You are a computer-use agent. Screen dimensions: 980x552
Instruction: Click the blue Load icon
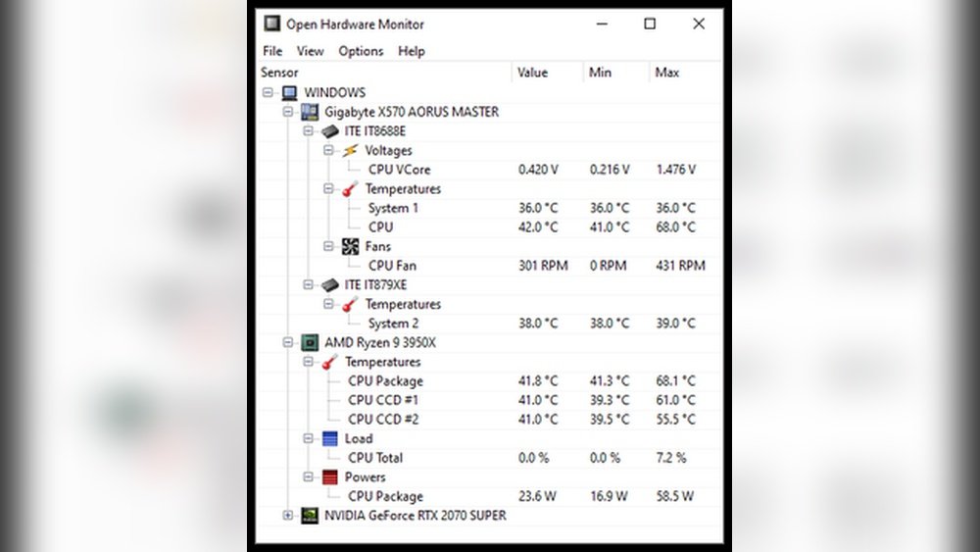click(329, 438)
